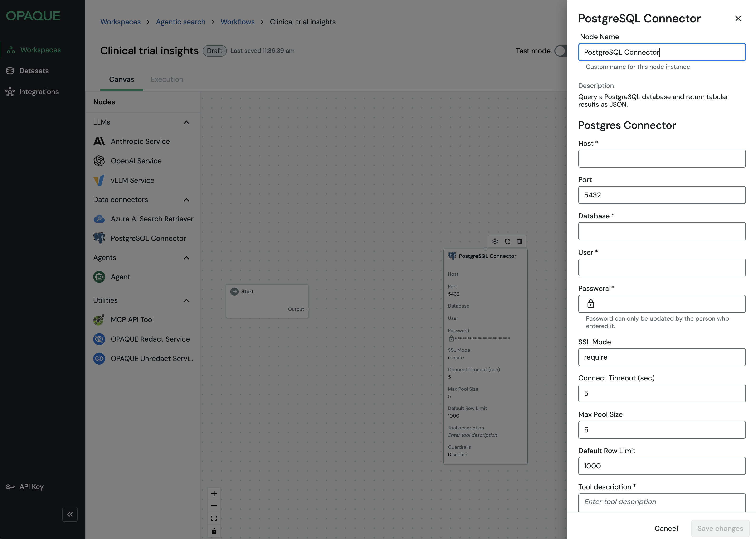Click the node settings gear icon
Image resolution: width=756 pixels, height=539 pixels.
[x=495, y=241]
